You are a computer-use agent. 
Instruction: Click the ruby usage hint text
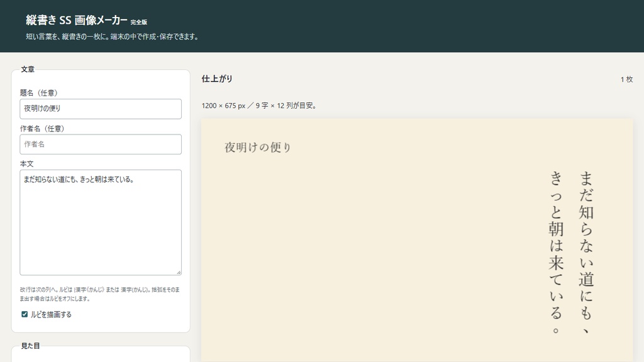point(100,294)
